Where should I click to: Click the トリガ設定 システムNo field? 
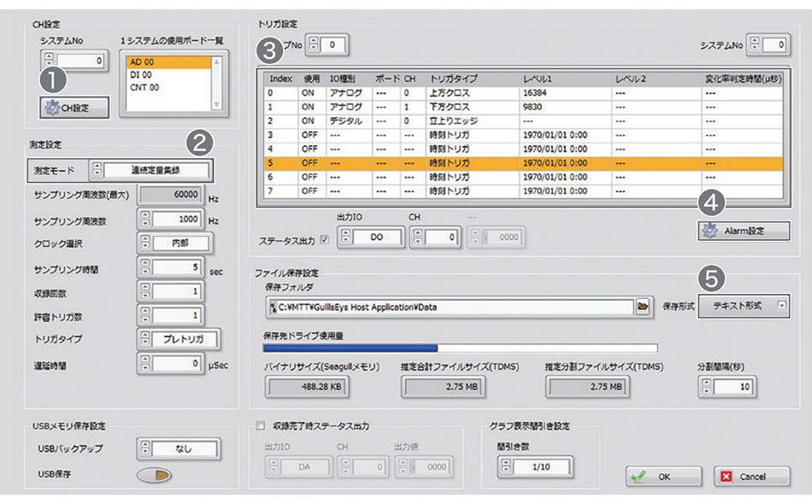774,45
